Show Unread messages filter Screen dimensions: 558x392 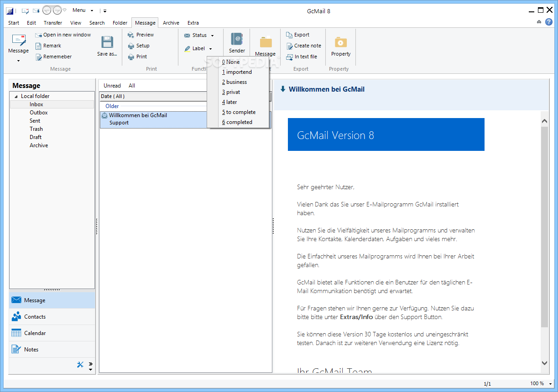112,86
